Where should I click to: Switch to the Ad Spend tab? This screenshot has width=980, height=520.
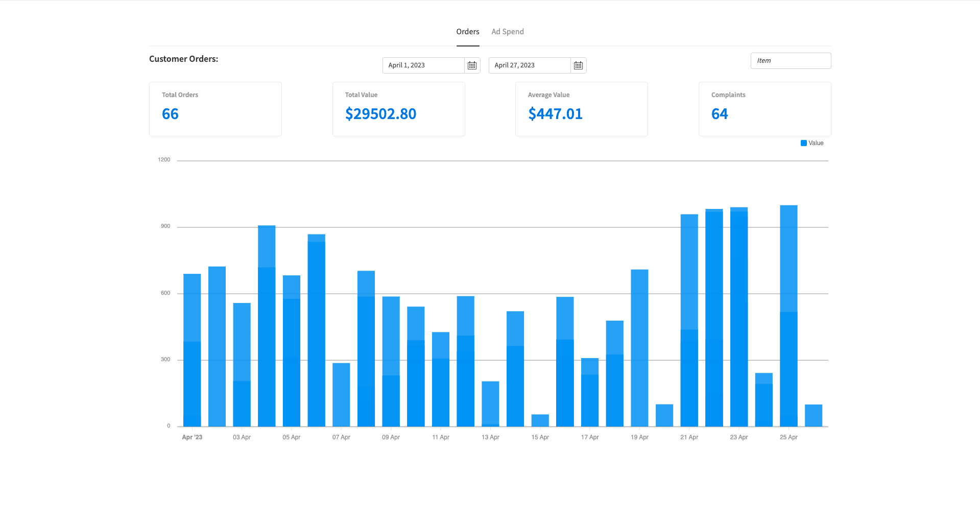[508, 32]
